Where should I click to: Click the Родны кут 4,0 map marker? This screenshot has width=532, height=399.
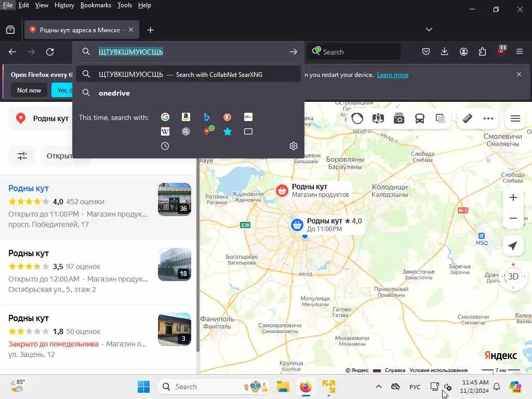click(297, 224)
